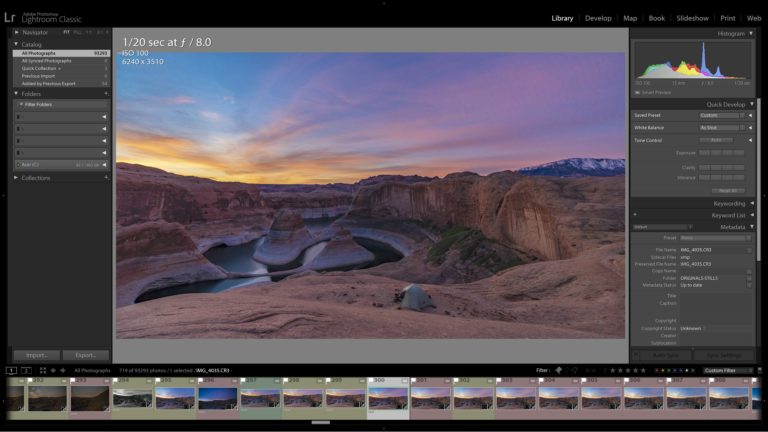Select Navigator FIT zoom option
Viewport: 768px width, 432px height.
pyautogui.click(x=66, y=32)
